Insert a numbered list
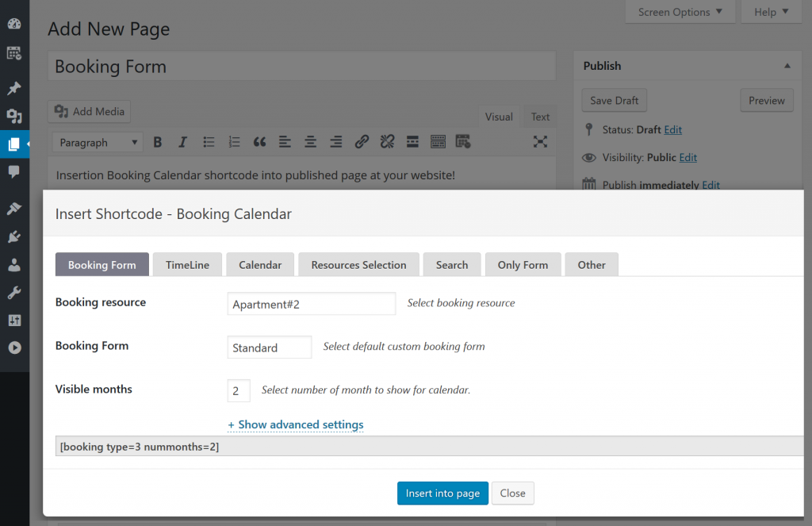 tap(233, 141)
